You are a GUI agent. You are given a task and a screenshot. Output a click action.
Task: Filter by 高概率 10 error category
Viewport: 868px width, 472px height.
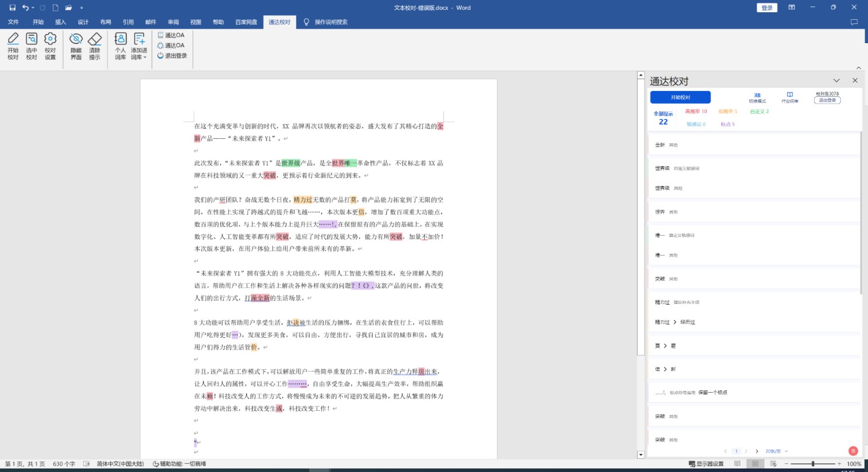click(x=696, y=111)
